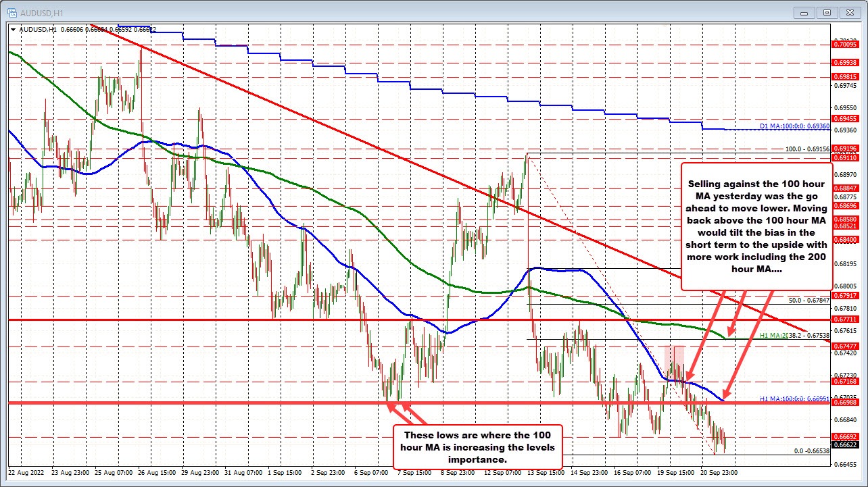Select the 'These lows' text annotation
The width and height of the screenshot is (868, 487).
tap(477, 446)
